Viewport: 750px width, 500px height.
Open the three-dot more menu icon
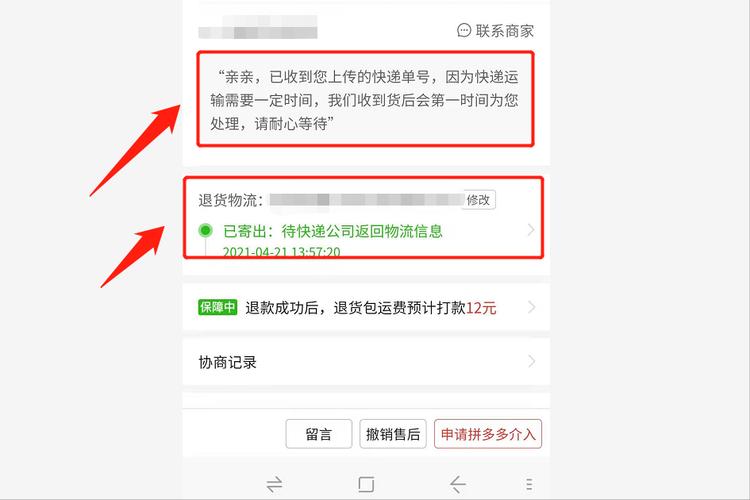pyautogui.click(x=529, y=484)
